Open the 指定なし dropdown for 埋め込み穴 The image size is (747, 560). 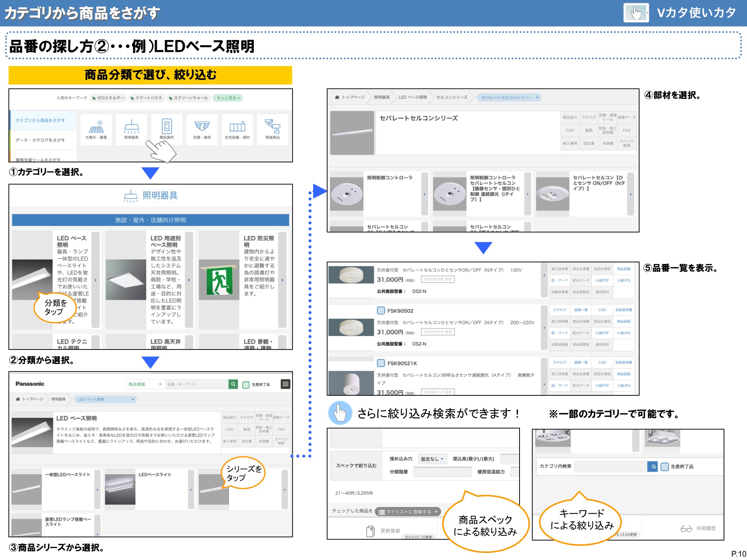[x=432, y=459]
